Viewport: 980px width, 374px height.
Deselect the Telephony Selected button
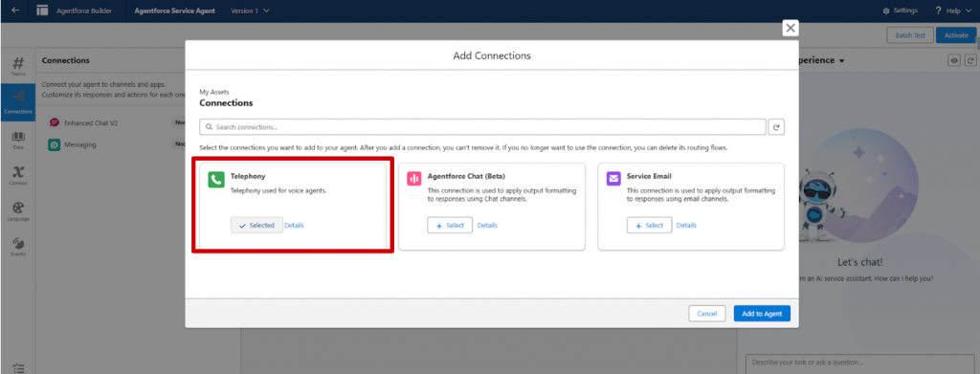coord(256,226)
